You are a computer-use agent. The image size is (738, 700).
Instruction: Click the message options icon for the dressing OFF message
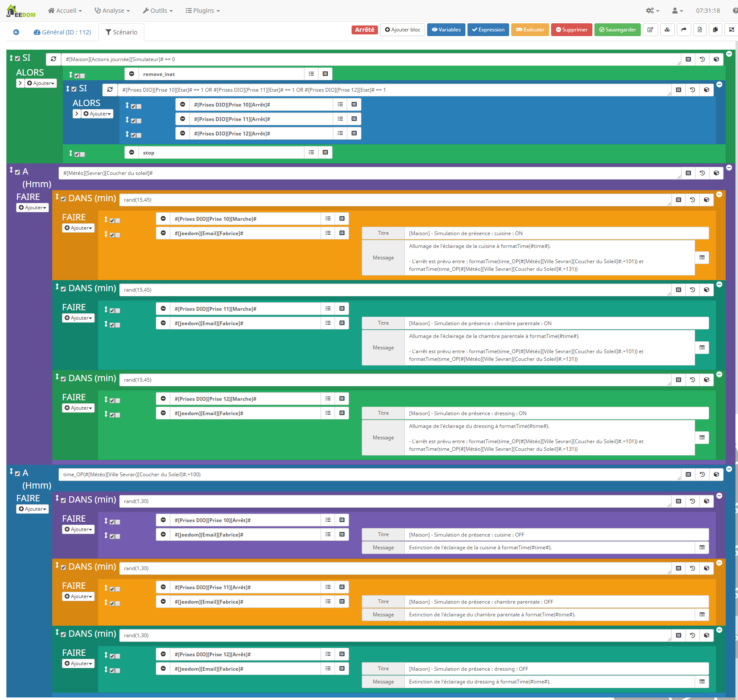[702, 682]
